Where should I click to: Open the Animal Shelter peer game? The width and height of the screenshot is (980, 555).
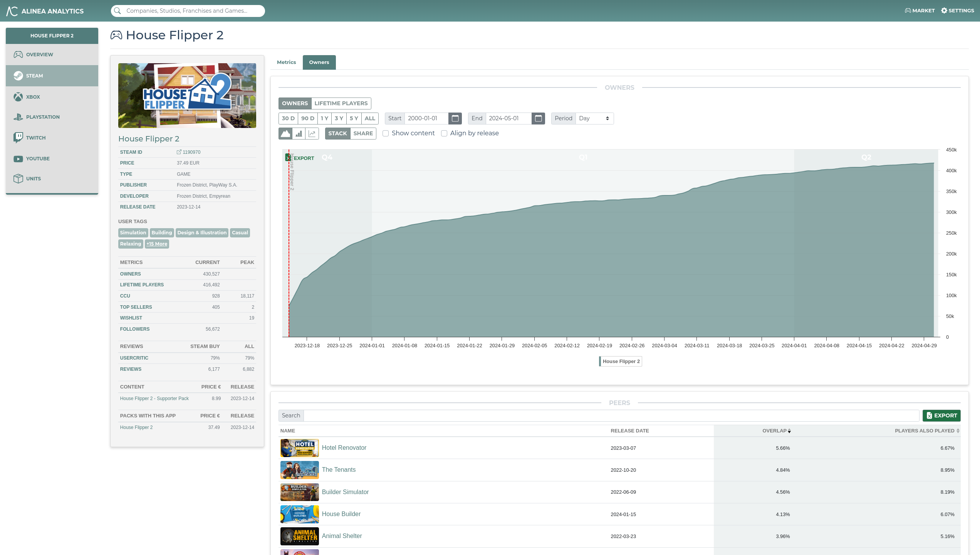(342, 536)
